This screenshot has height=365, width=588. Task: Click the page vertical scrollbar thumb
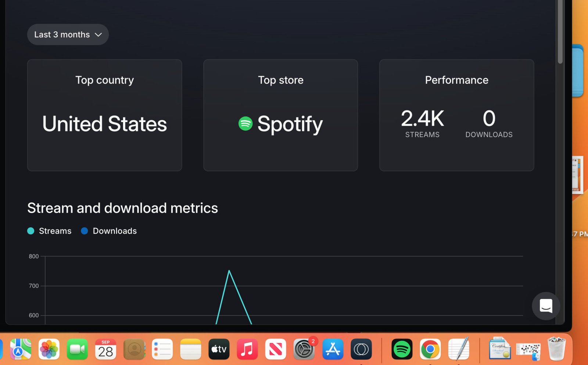click(560, 32)
